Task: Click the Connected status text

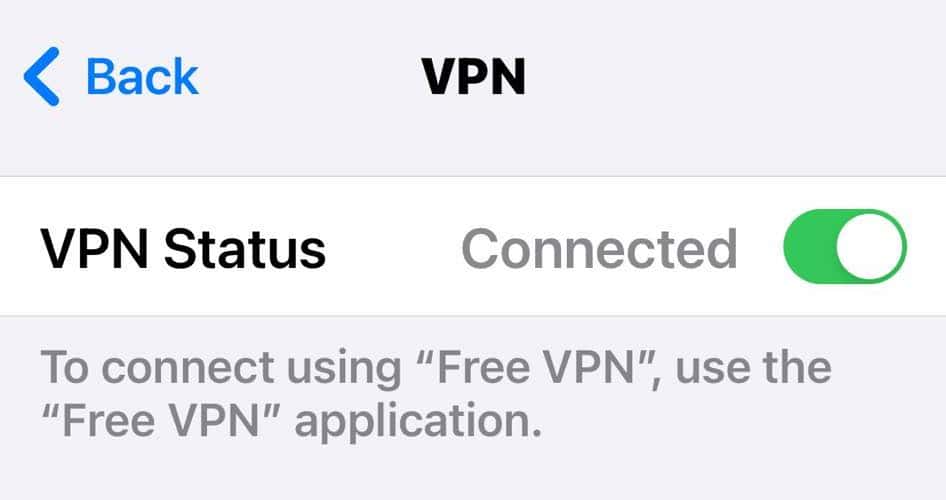Action: (599, 248)
